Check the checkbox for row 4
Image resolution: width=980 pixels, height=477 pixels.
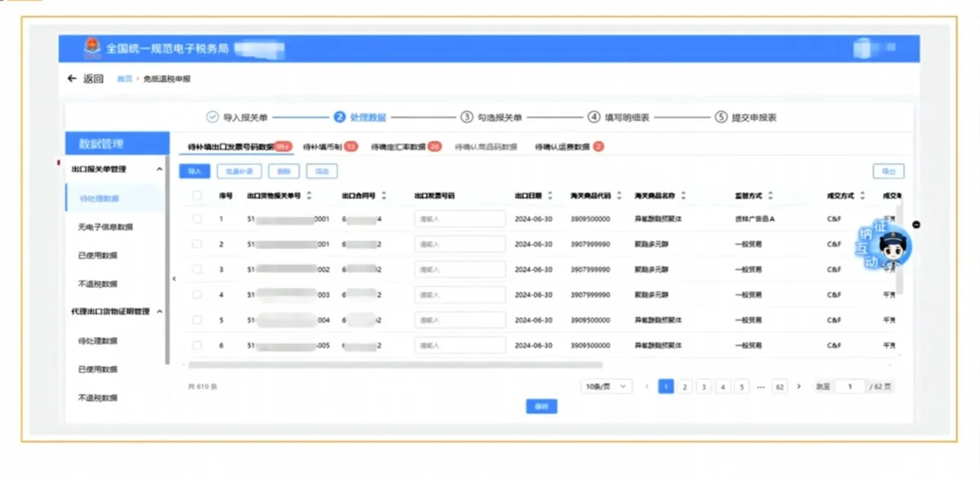(197, 294)
